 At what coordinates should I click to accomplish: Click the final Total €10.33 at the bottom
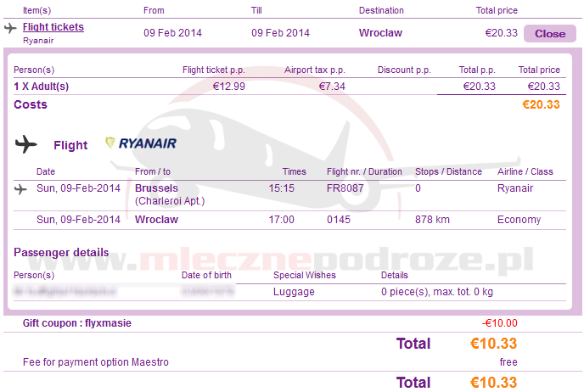coord(493,382)
